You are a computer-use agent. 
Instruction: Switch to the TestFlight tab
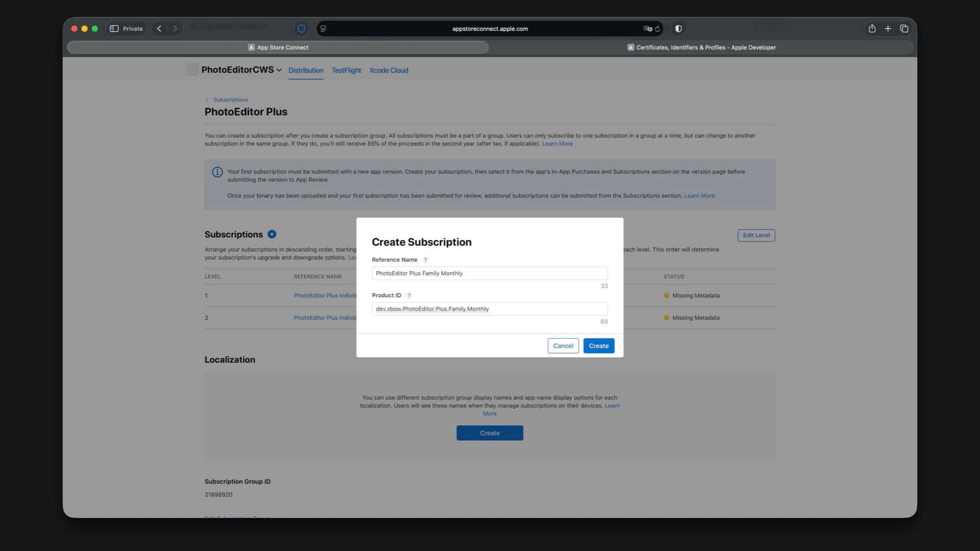[346, 70]
